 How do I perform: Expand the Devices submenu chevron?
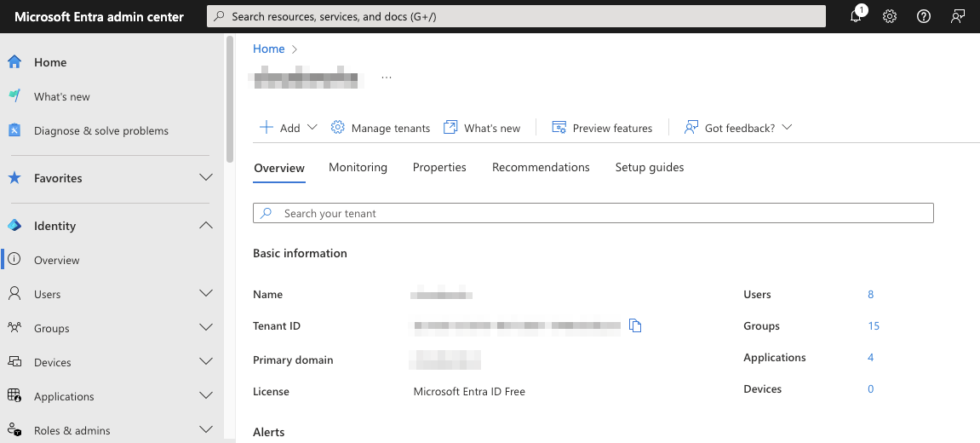206,361
